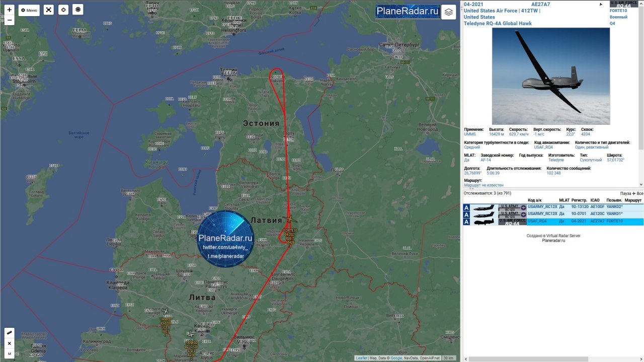Screen dimensions: 644x362
Task: Click the 4334 squawk value
Action: [586, 134]
